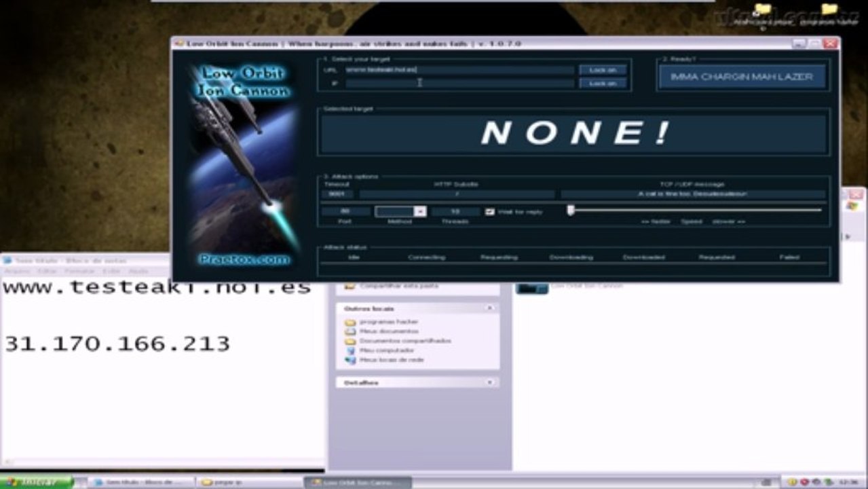The height and width of the screenshot is (489, 868).
Task: Switch to Bloco de notas taskbar button
Action: 140,482
